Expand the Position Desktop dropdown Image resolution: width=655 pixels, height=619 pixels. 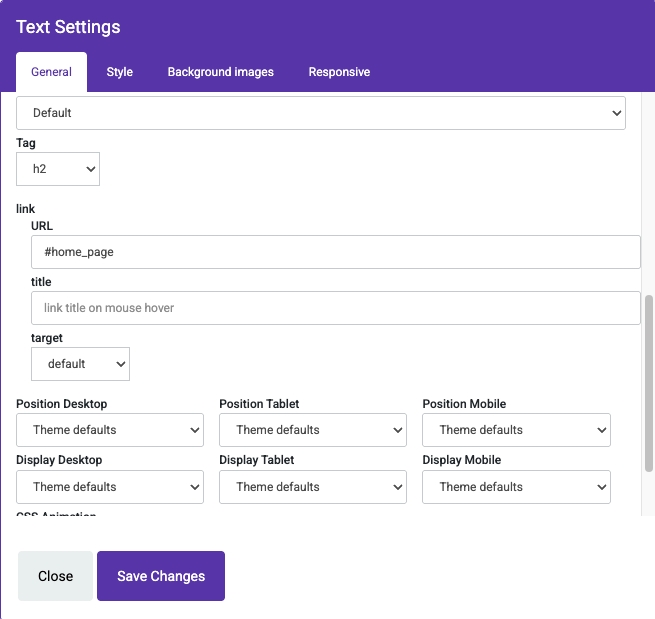(110, 430)
